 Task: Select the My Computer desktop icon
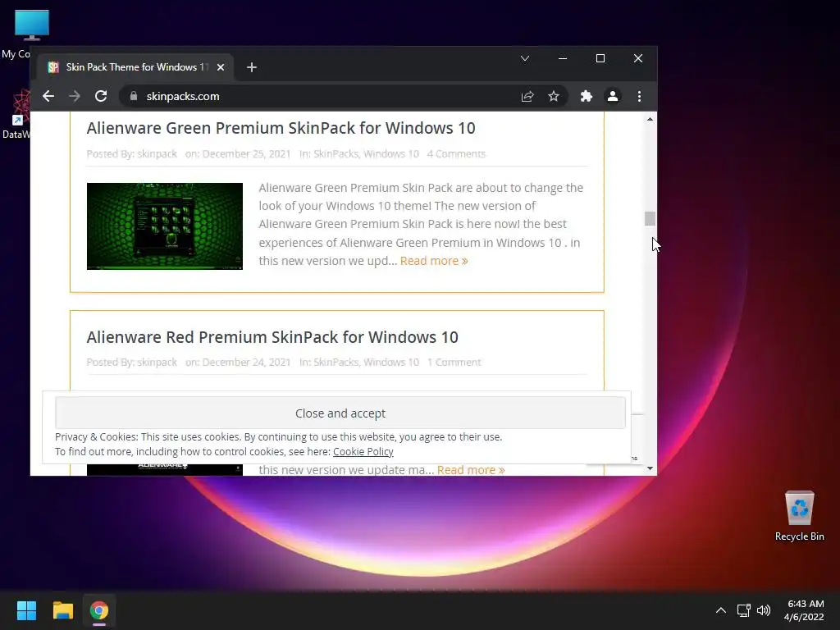[16, 34]
